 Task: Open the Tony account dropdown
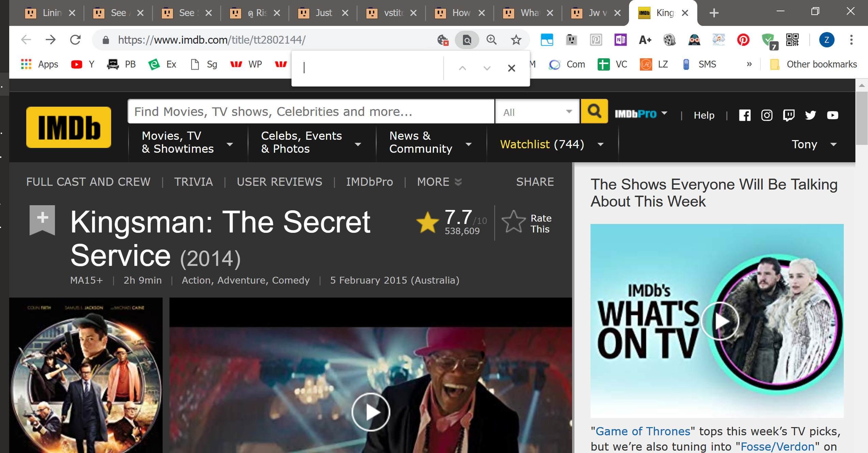click(815, 144)
